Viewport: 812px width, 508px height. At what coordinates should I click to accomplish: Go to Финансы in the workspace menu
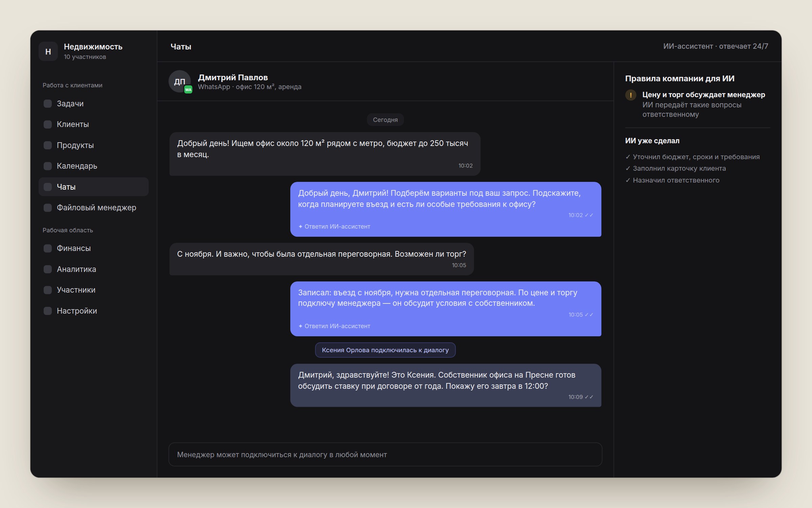click(94, 248)
